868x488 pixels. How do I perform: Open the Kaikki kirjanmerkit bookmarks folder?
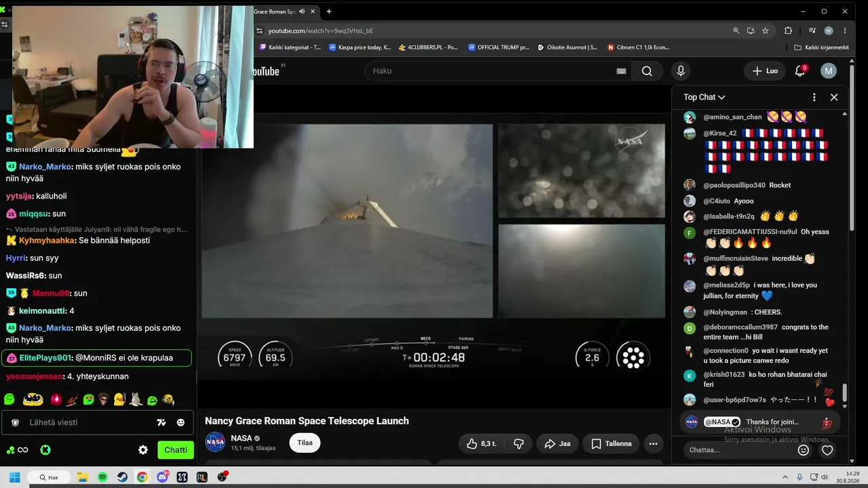pyautogui.click(x=821, y=47)
